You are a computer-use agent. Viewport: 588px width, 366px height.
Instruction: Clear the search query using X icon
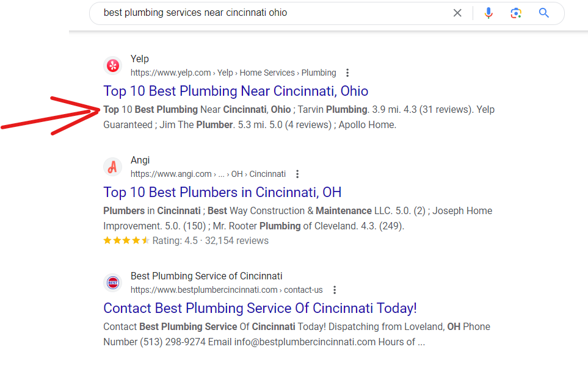click(457, 12)
